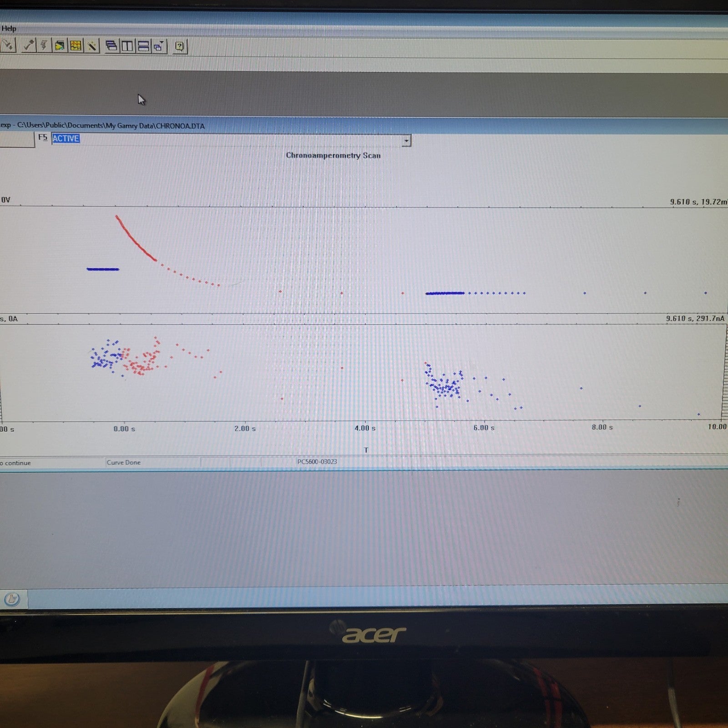
Task: Tile windows vertically side by side
Action: coord(127,46)
